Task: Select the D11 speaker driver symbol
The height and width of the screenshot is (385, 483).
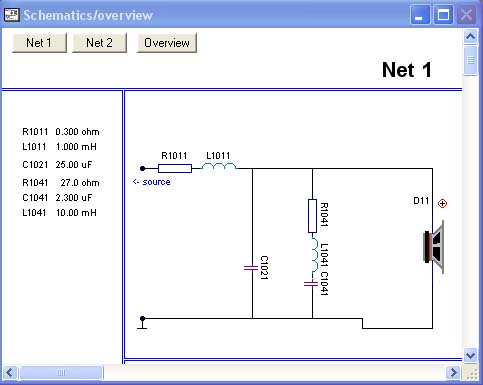Action: click(434, 247)
